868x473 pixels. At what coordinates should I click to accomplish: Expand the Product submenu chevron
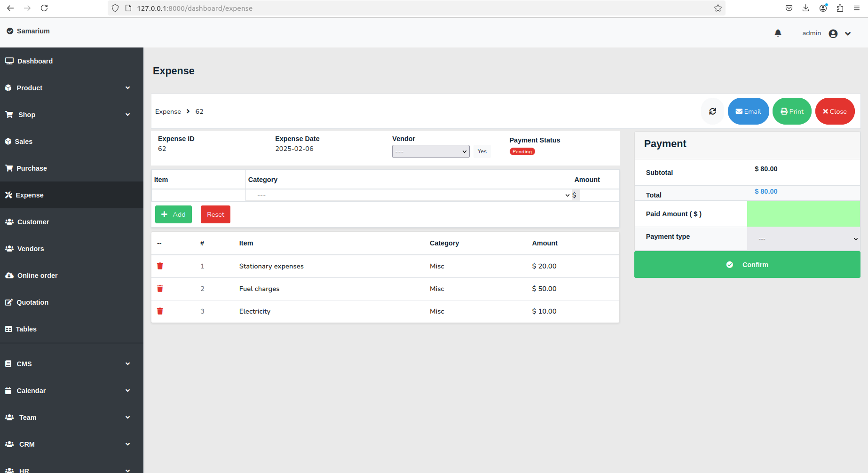tap(127, 88)
